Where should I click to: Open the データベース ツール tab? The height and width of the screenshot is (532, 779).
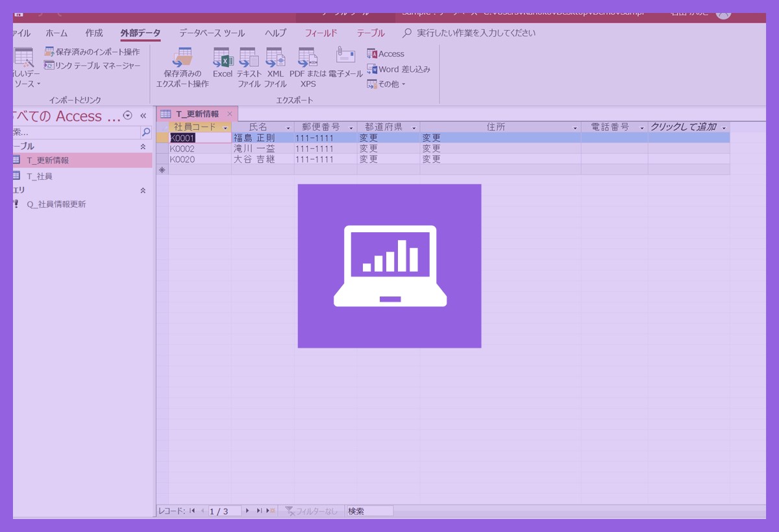pyautogui.click(x=212, y=33)
